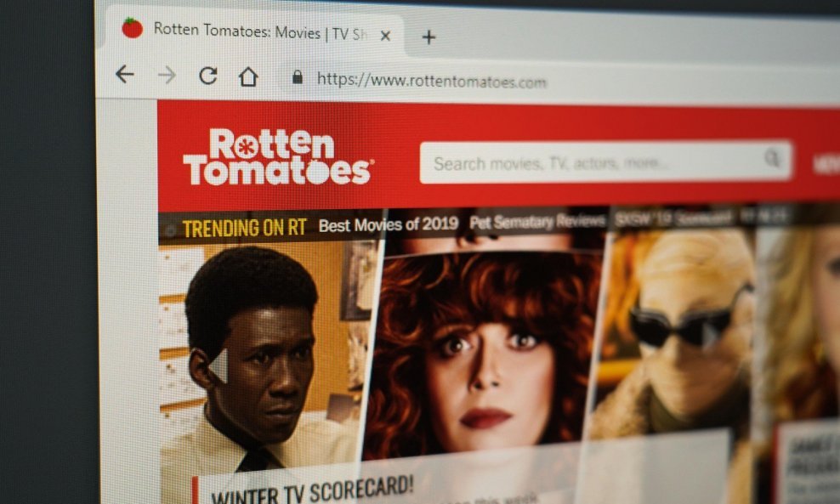
Task: Open the SXSW '19 Scorecard link
Action: [673, 218]
